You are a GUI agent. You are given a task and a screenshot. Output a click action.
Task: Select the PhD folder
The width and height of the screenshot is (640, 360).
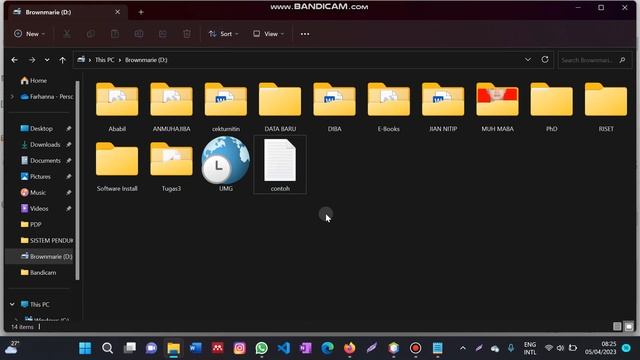coord(551,107)
